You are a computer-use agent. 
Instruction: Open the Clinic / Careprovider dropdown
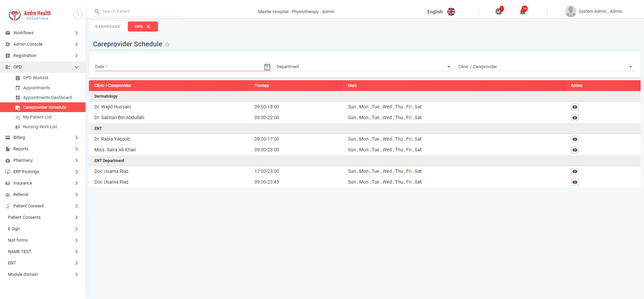coord(545,67)
